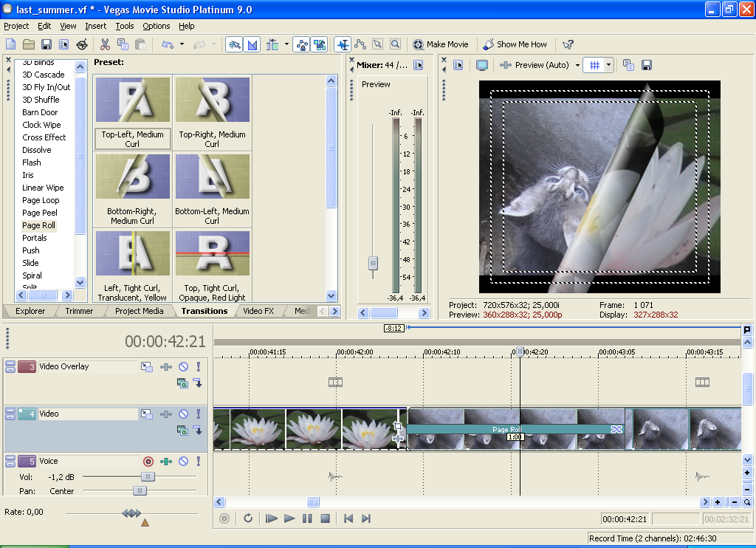Click the Stop button in transport bar
Screen dimensions: 756x548
[325, 518]
